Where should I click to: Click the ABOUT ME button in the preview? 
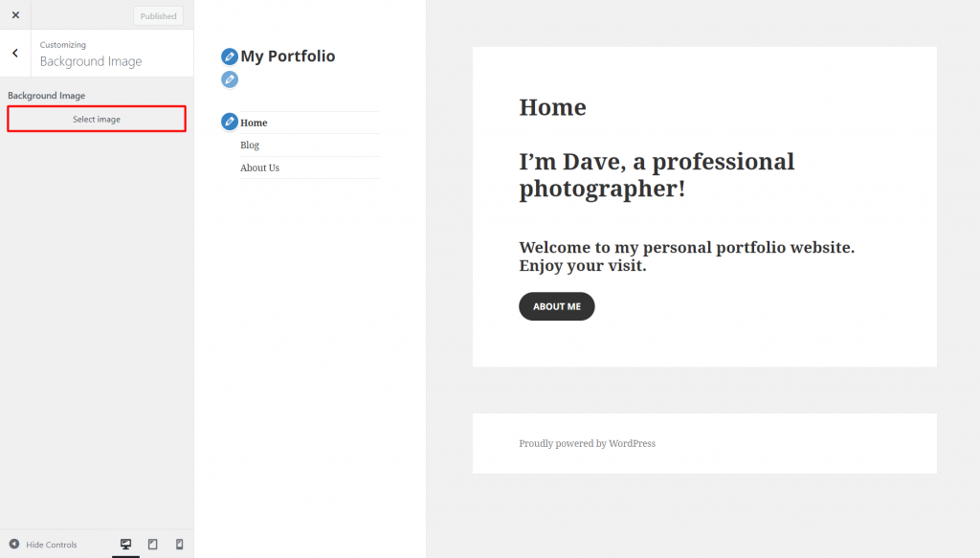point(556,306)
